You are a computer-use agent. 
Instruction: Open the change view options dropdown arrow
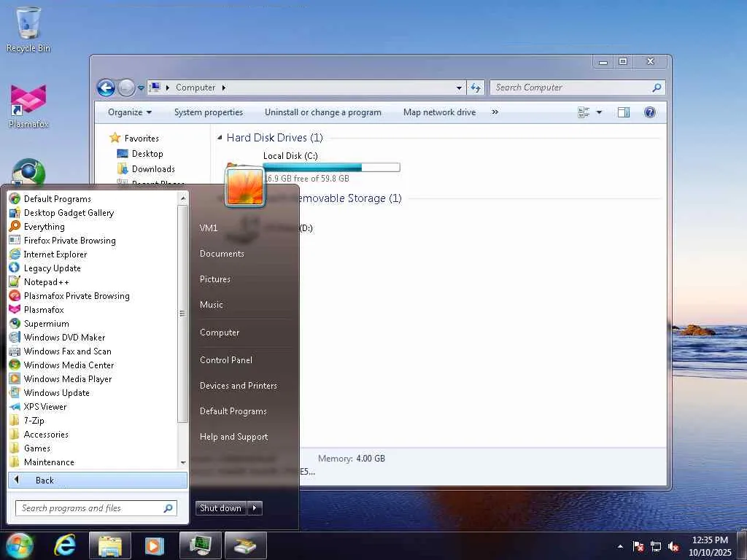[599, 112]
